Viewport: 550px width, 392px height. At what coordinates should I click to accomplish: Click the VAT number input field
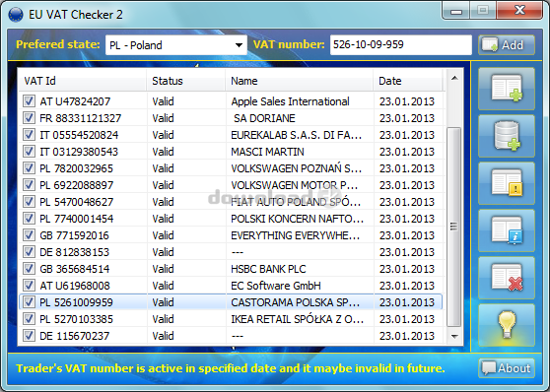tap(400, 45)
